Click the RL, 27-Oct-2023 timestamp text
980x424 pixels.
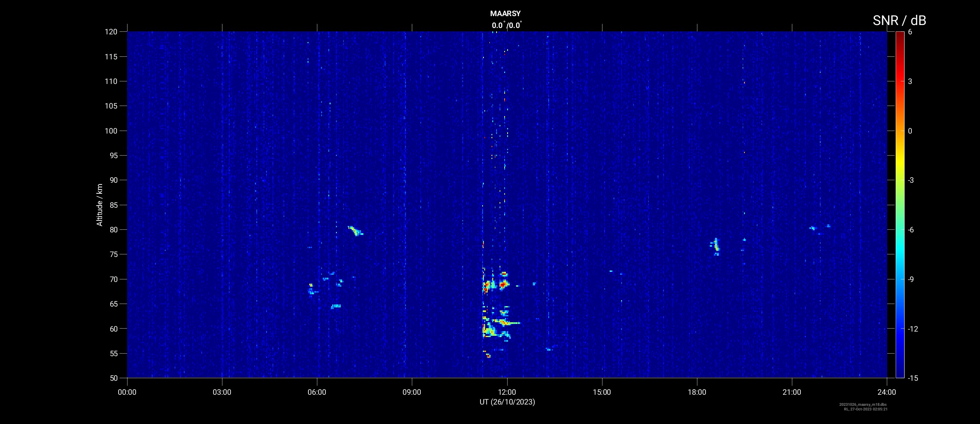(x=866, y=409)
